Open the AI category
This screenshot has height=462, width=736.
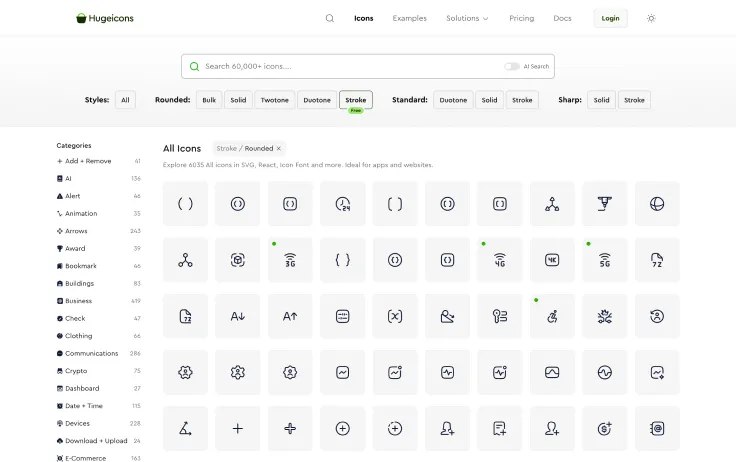tap(99, 178)
